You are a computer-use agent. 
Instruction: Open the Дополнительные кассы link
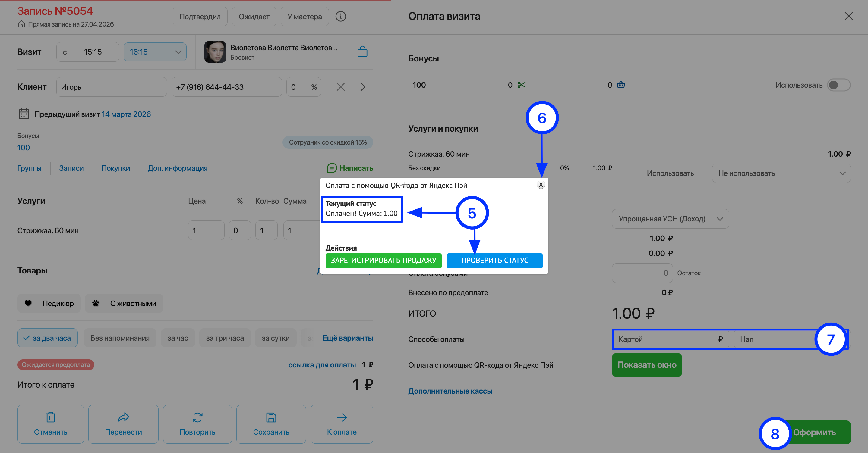[x=450, y=391]
